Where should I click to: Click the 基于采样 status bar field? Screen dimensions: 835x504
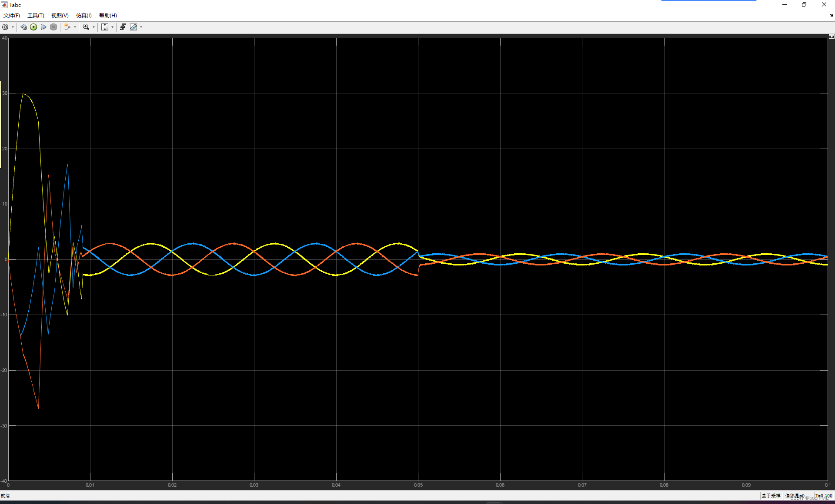click(771, 496)
